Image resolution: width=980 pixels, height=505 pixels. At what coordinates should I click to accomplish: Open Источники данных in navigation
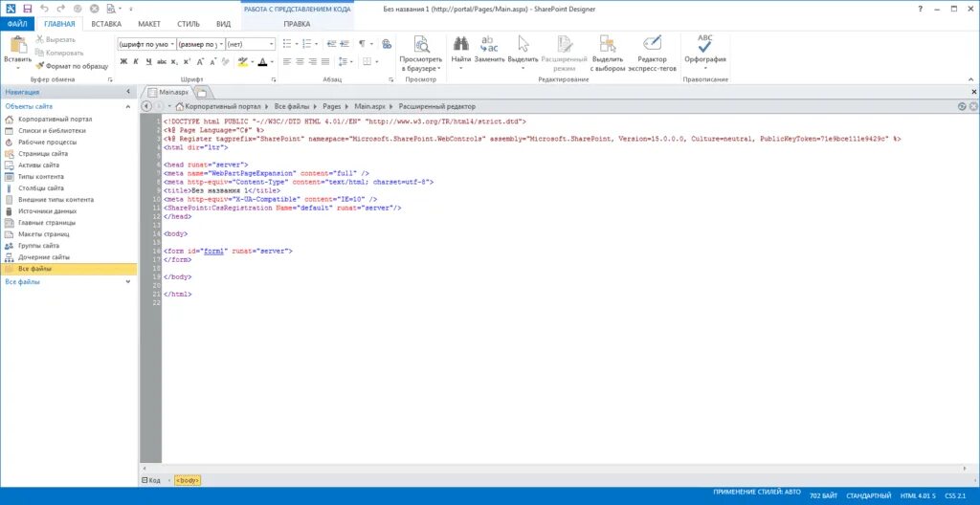tap(48, 211)
